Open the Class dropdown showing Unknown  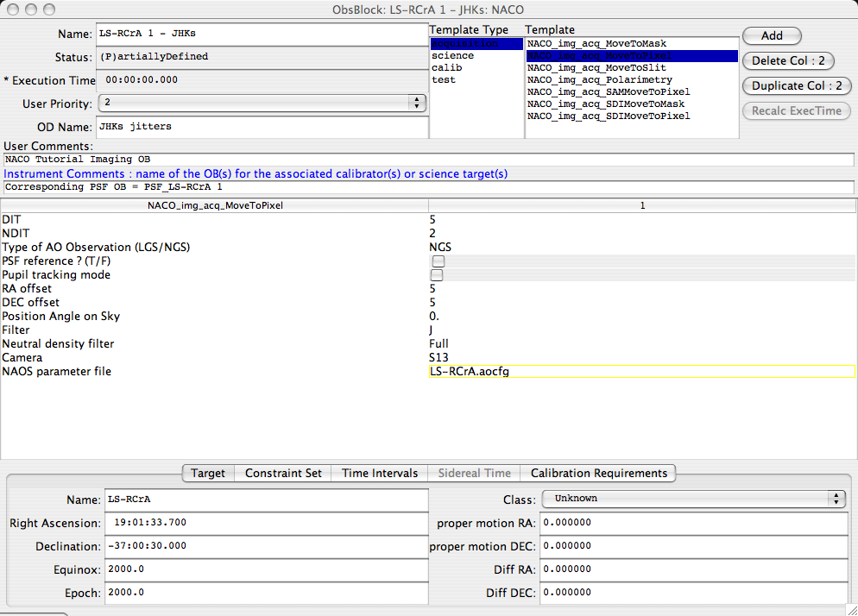694,499
